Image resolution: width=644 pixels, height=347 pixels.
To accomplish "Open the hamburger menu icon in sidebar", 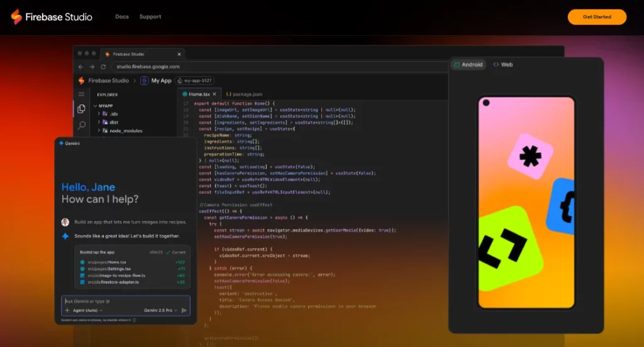I will tap(81, 94).
